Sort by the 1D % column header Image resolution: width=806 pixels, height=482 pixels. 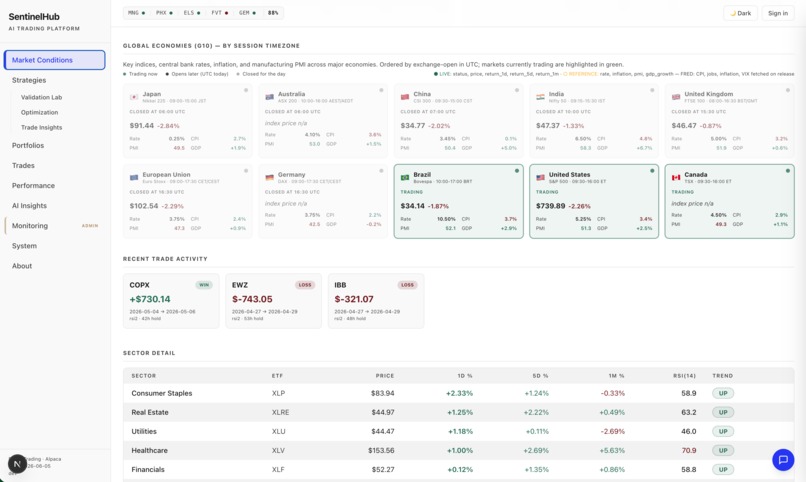465,376
